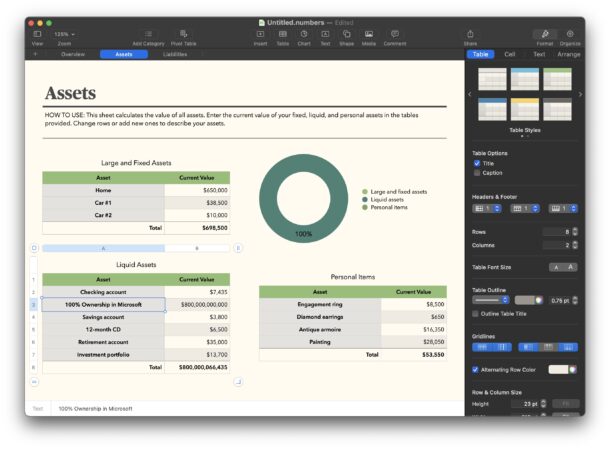Click the Organize icon
This screenshot has width=610, height=449.
tap(570, 34)
